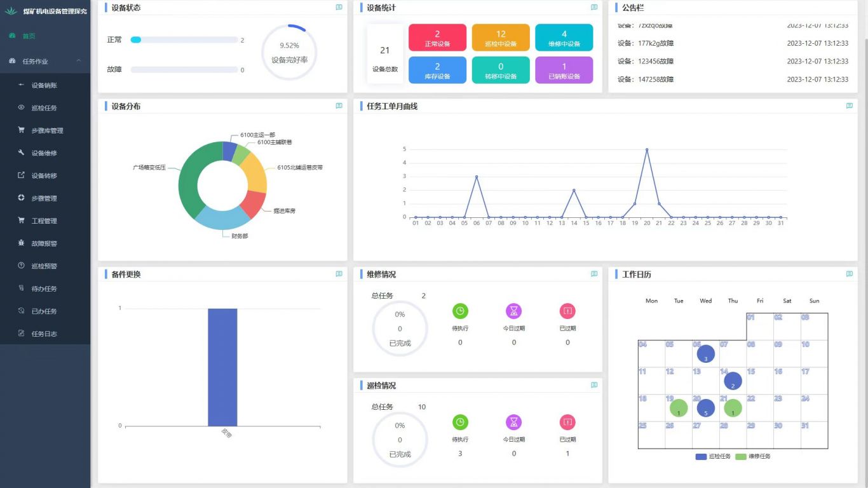868x488 pixels.
Task: Click the message icon in 设备分布 panel header
Action: coord(339,106)
